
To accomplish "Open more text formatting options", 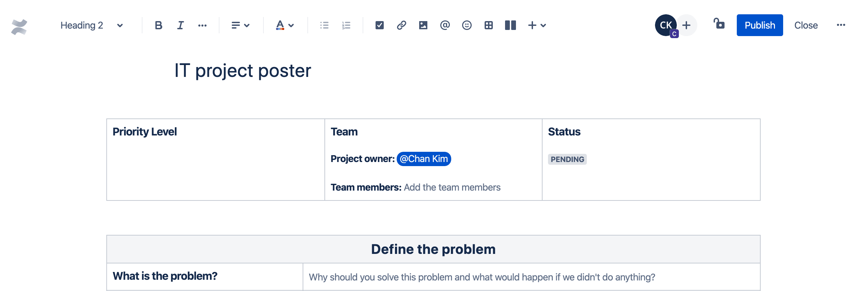I will click(x=202, y=26).
